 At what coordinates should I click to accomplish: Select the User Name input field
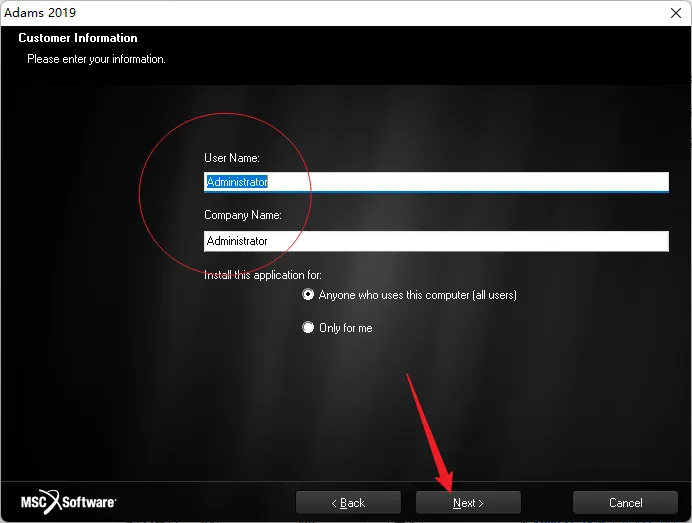click(x=436, y=182)
